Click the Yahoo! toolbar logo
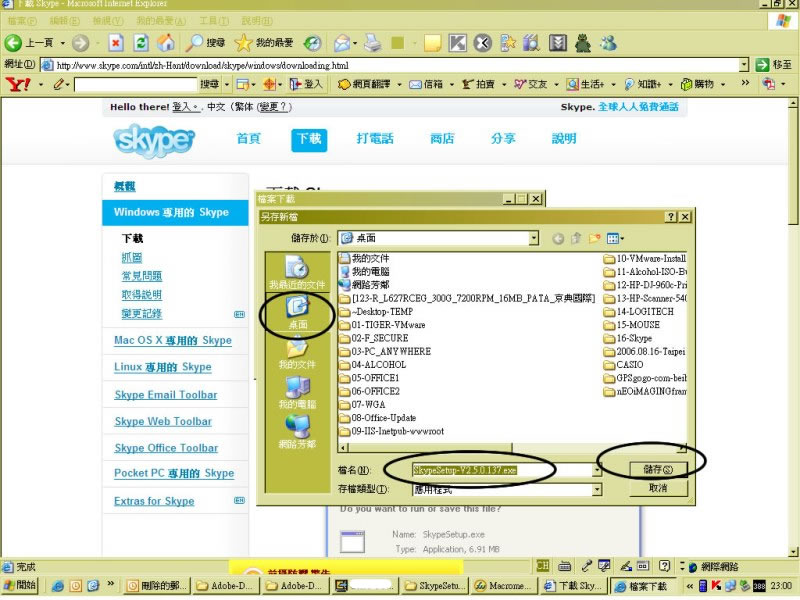This screenshot has height=600, width=800. [x=18, y=84]
